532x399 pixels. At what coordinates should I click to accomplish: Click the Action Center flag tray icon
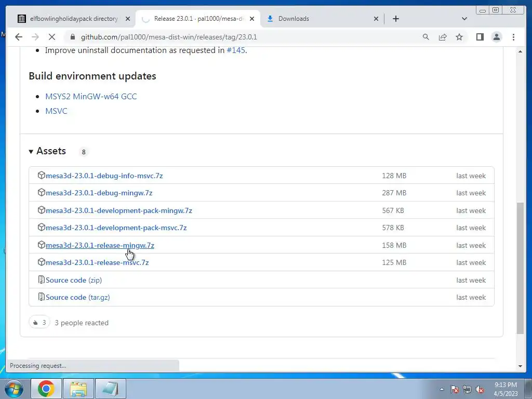(455, 389)
